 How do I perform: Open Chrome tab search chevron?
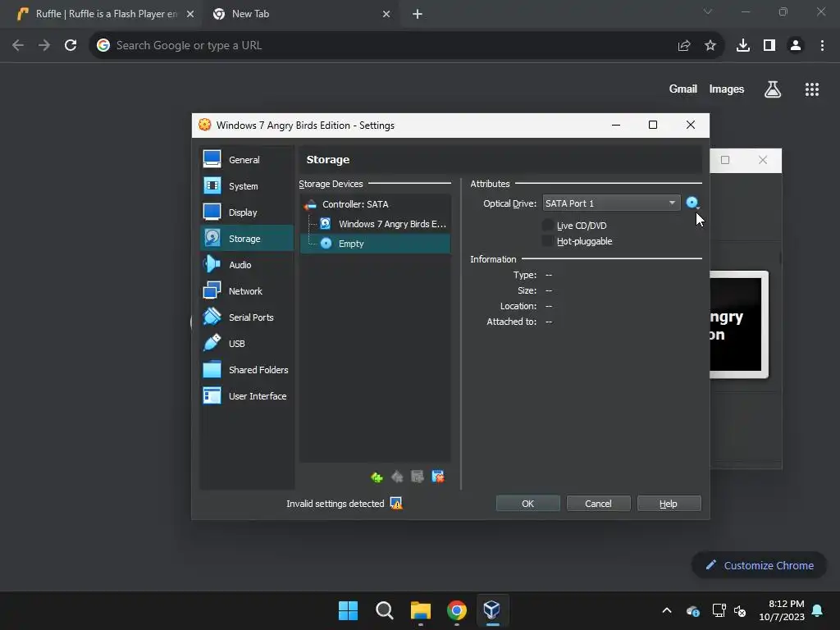click(x=708, y=11)
